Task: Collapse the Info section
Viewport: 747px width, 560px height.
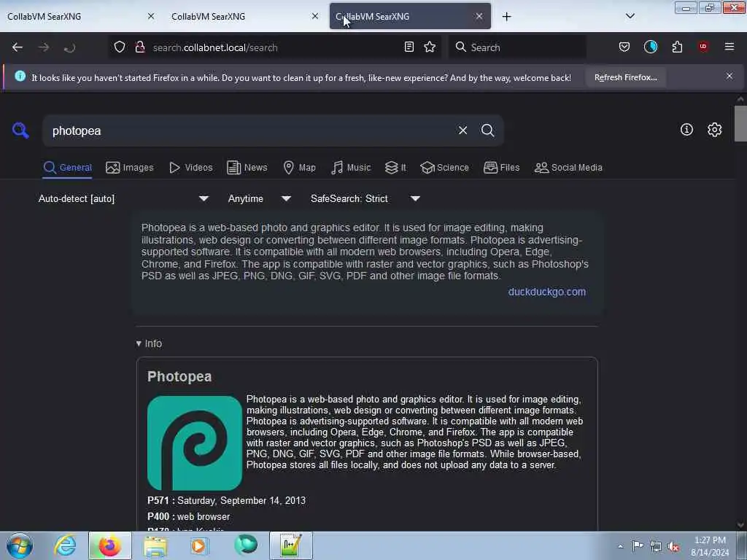Action: click(x=149, y=343)
